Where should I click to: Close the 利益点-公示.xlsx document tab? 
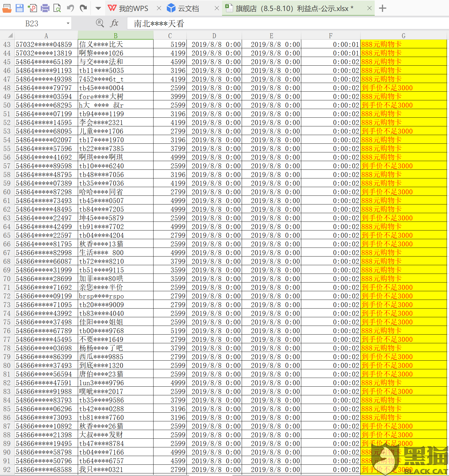click(369, 8)
